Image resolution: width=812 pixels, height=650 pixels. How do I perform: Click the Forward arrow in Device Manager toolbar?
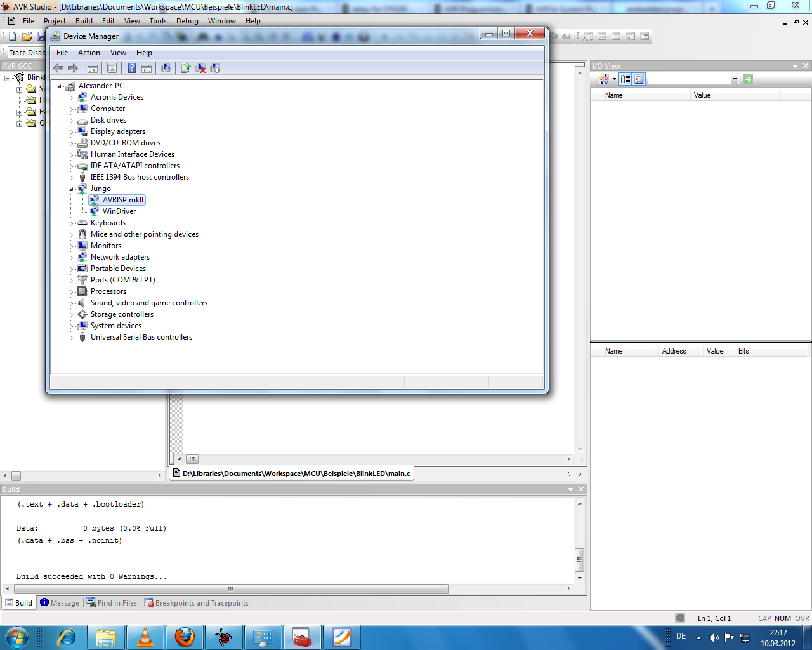tap(73, 68)
